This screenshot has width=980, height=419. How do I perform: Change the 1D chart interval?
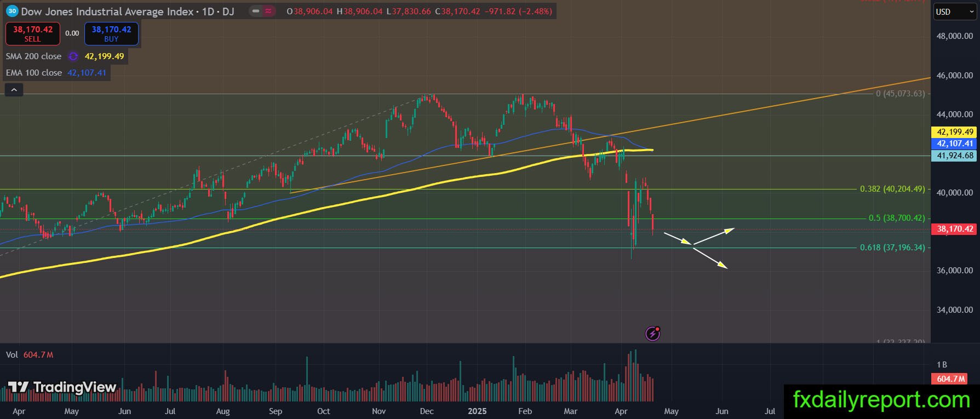(x=208, y=12)
